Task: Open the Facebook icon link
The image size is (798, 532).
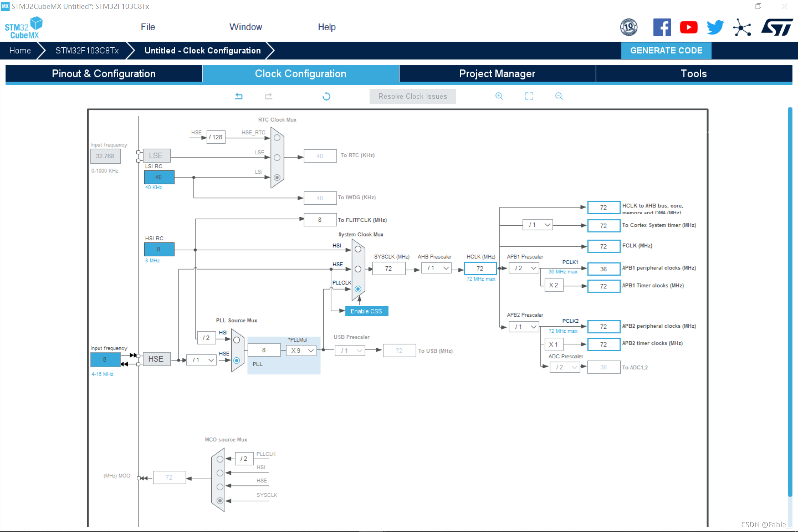Action: [662, 27]
